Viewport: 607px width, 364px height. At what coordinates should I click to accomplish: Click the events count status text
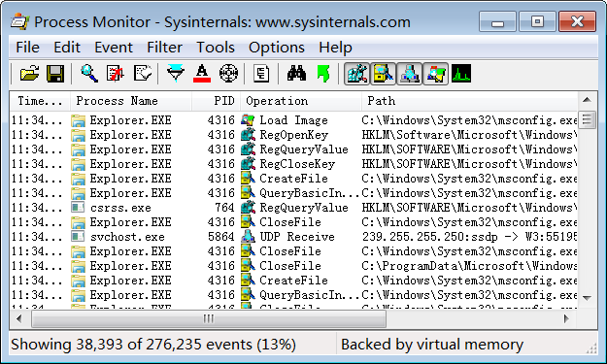coord(153,345)
